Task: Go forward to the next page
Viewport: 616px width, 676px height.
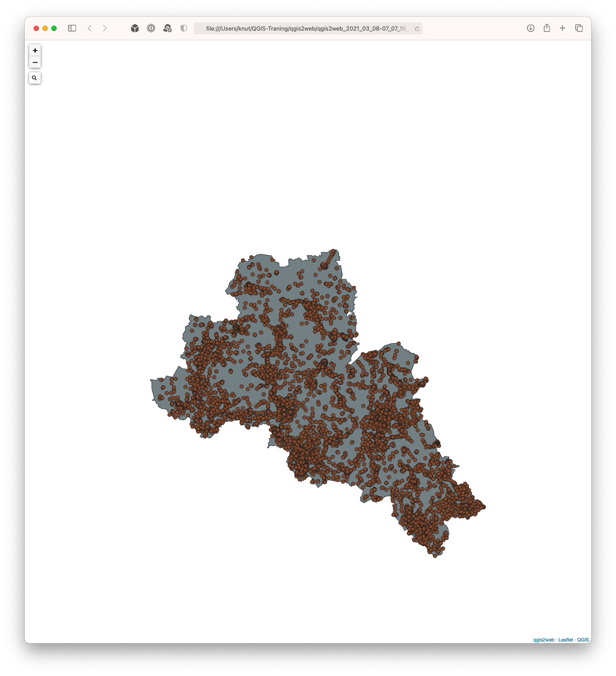Action: pos(105,28)
